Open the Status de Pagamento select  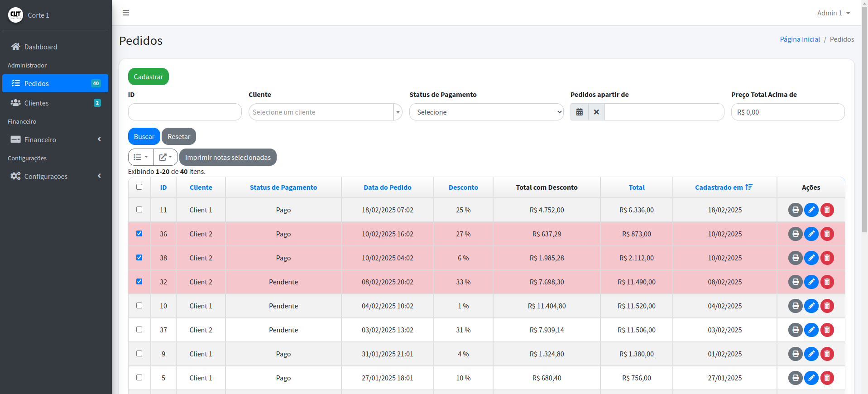tap(486, 112)
